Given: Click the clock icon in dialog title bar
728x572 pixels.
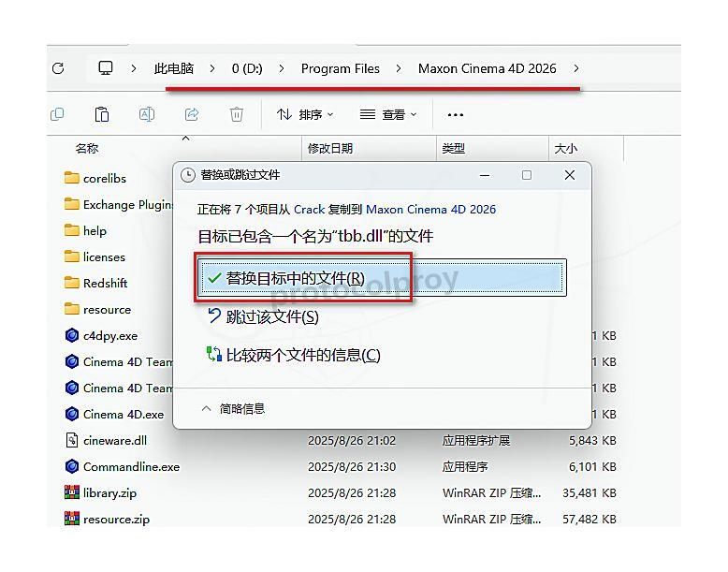Looking at the screenshot, I should [187, 175].
